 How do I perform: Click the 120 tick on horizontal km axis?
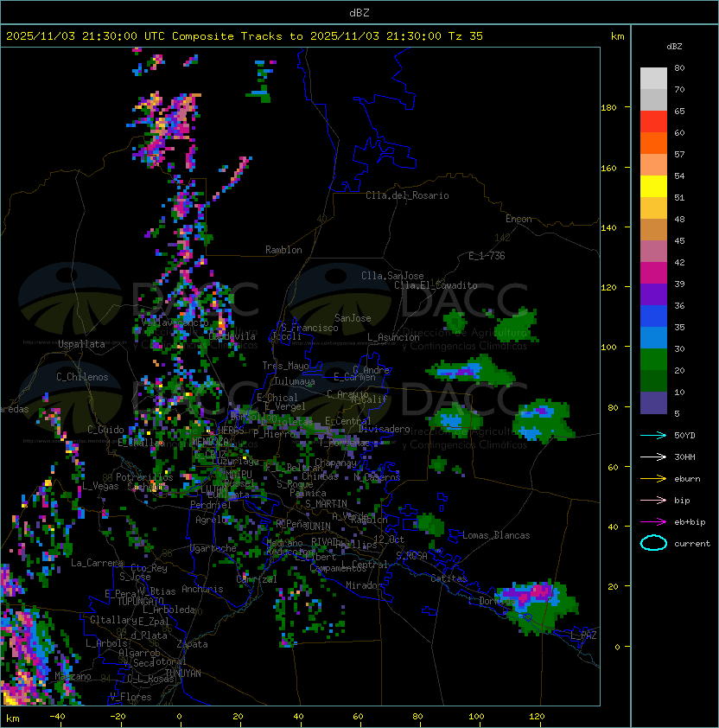click(537, 717)
